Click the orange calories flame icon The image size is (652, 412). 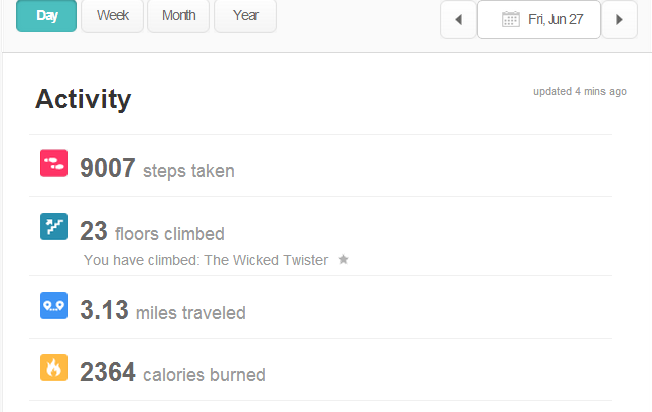click(53, 367)
